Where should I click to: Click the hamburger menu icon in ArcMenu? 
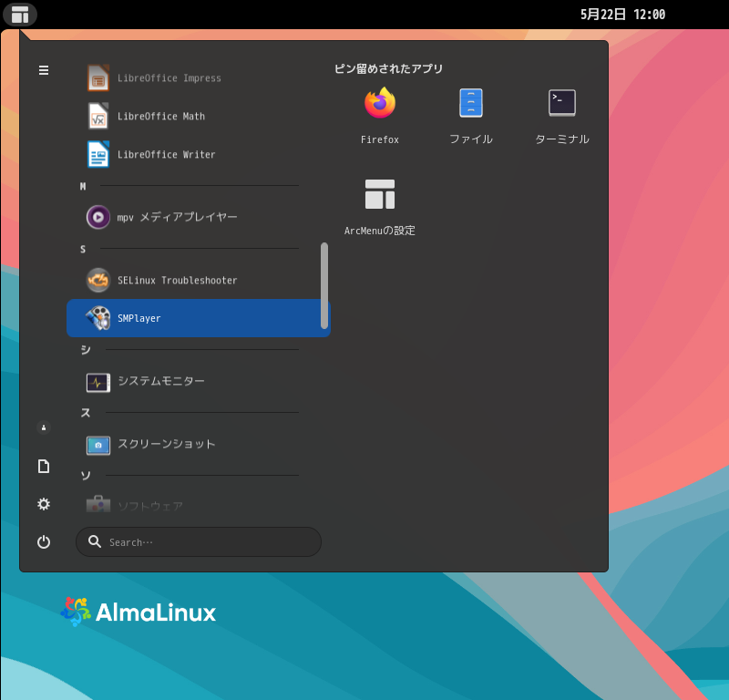[x=44, y=70]
